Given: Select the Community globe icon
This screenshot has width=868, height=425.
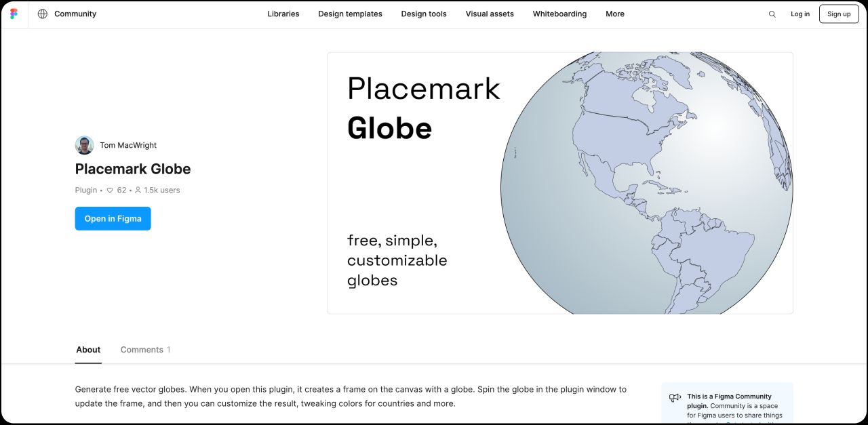Looking at the screenshot, I should [x=43, y=14].
